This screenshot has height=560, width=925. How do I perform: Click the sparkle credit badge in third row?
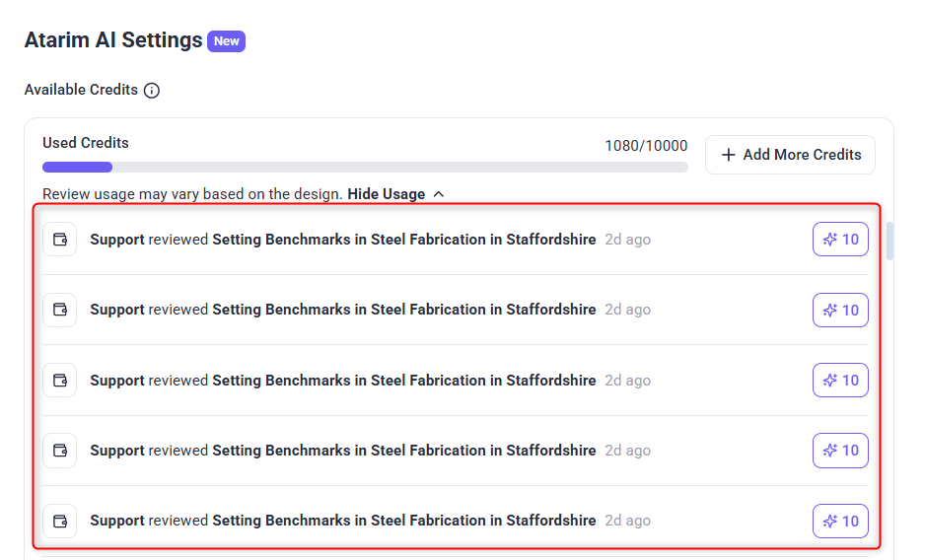840,381
